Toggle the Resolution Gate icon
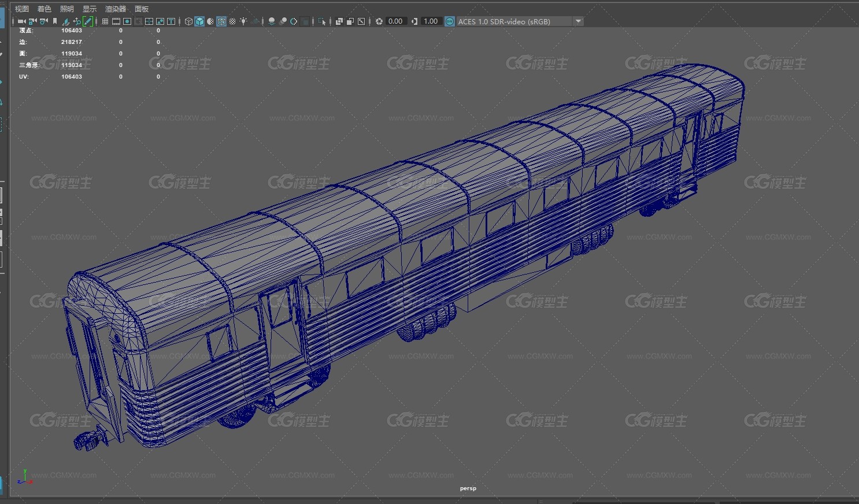 click(127, 21)
